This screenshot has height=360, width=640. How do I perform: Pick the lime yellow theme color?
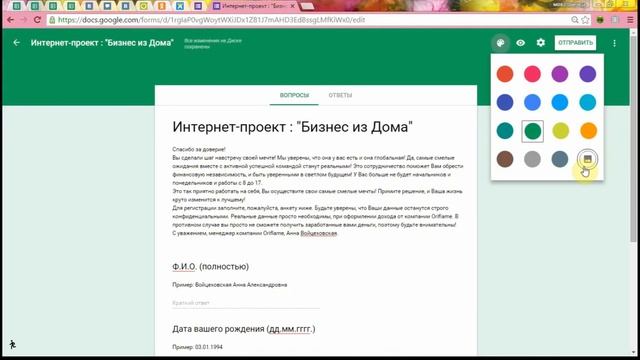click(x=560, y=131)
